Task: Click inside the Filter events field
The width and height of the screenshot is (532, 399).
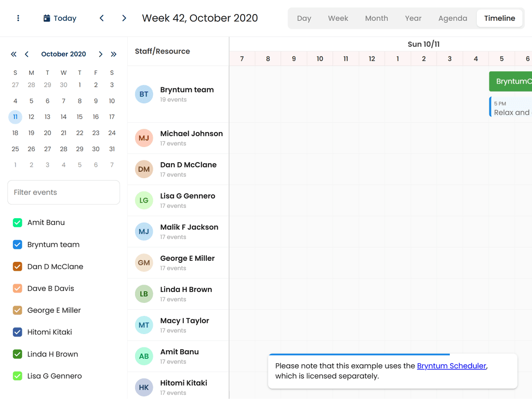Action: tap(63, 192)
